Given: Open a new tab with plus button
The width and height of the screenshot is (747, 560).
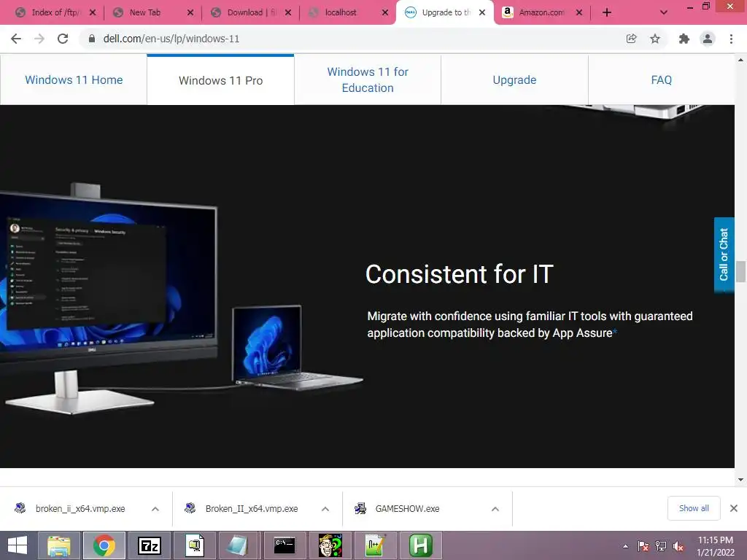Looking at the screenshot, I should pyautogui.click(x=606, y=12).
